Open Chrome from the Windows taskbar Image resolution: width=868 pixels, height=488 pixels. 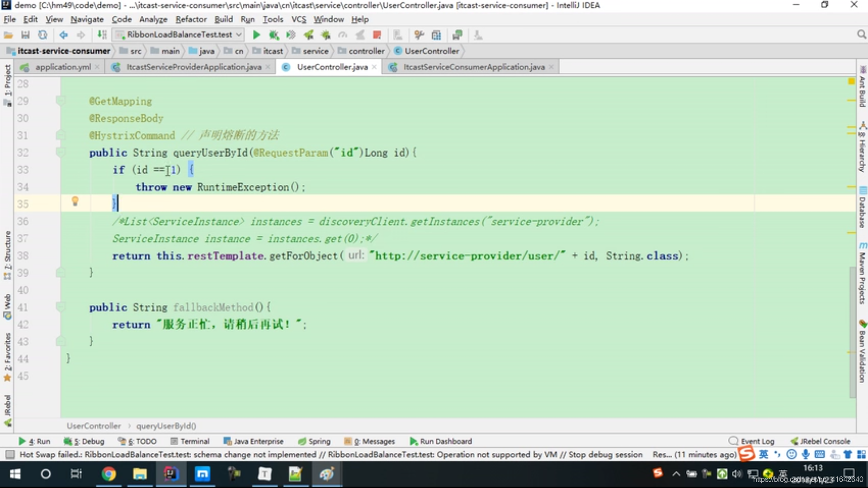108,474
